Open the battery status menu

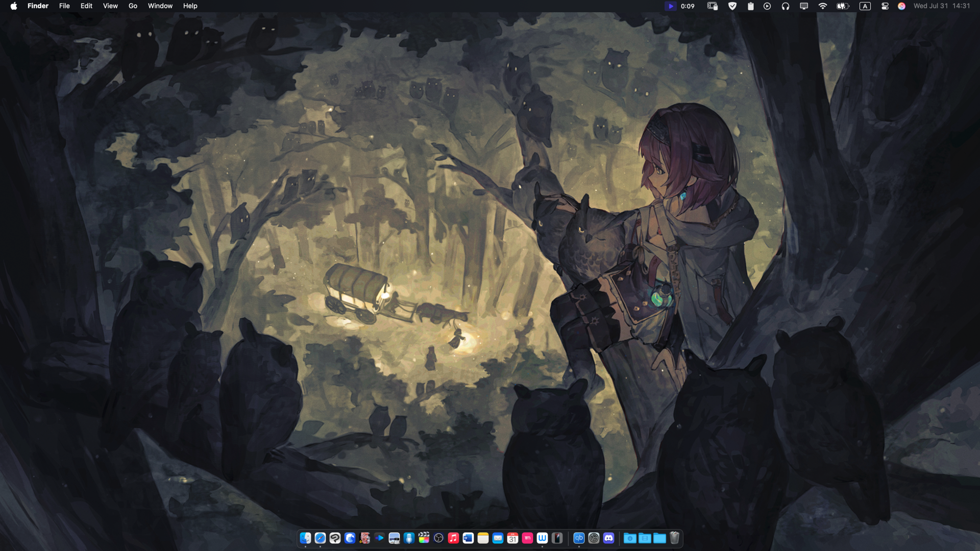(842, 6)
